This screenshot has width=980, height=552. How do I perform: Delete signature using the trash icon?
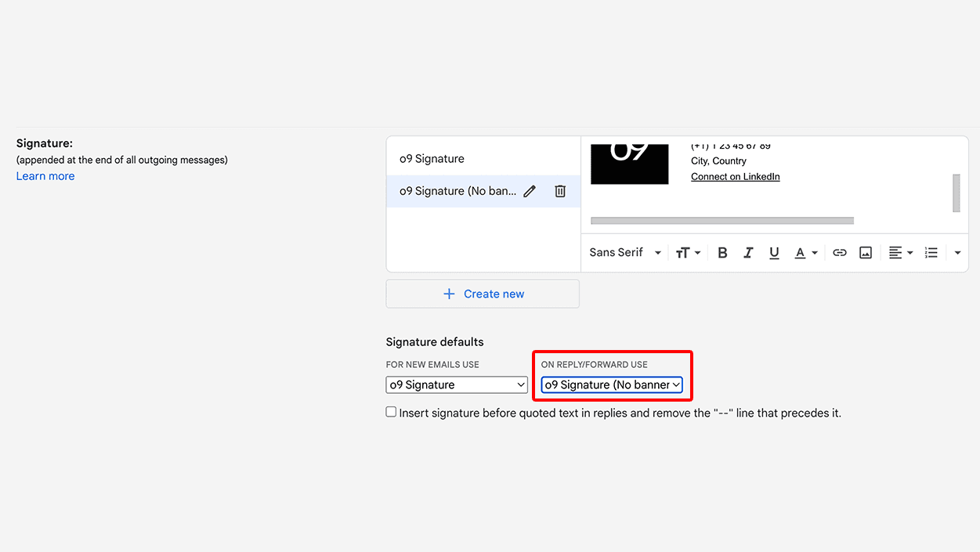click(x=560, y=191)
